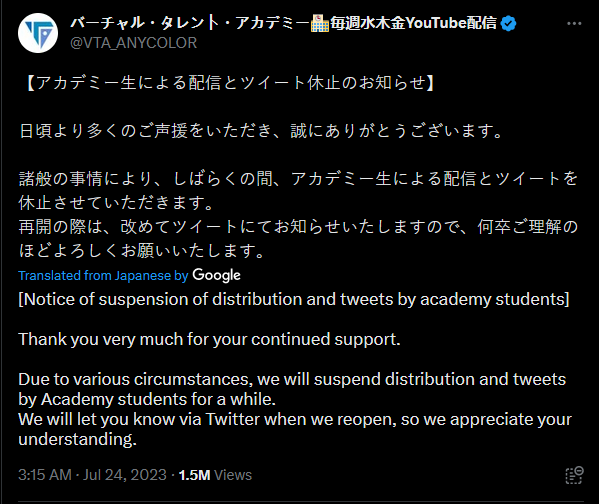Click "Thank you very much" translated line
This screenshot has width=599, height=504.
coord(209,339)
